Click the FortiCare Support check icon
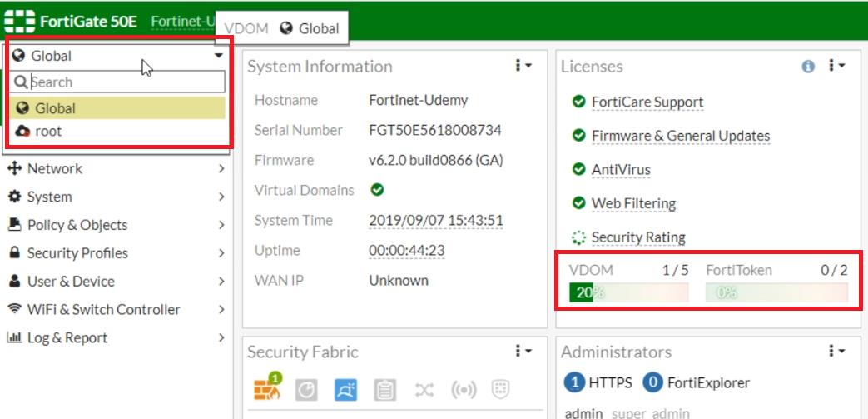The width and height of the screenshot is (868, 419). point(578,102)
